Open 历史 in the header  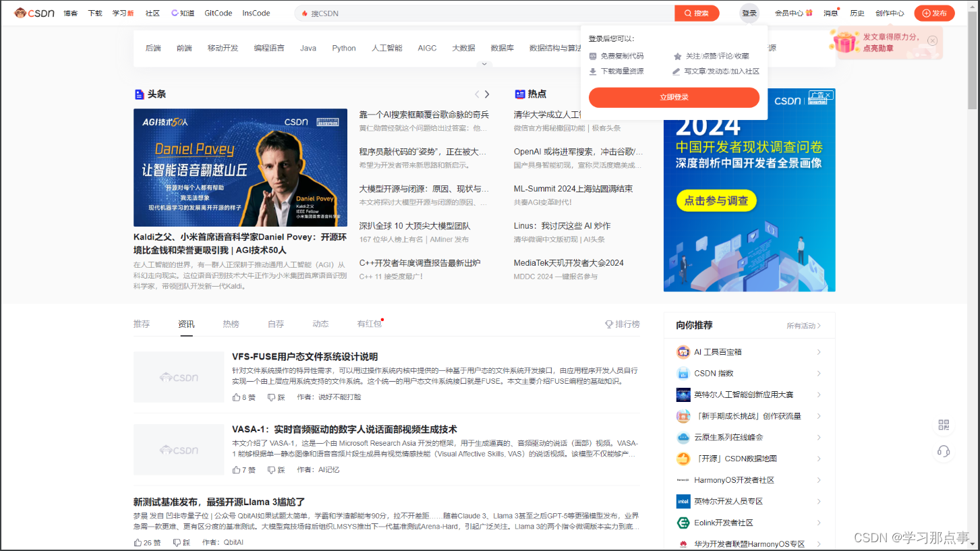857,13
